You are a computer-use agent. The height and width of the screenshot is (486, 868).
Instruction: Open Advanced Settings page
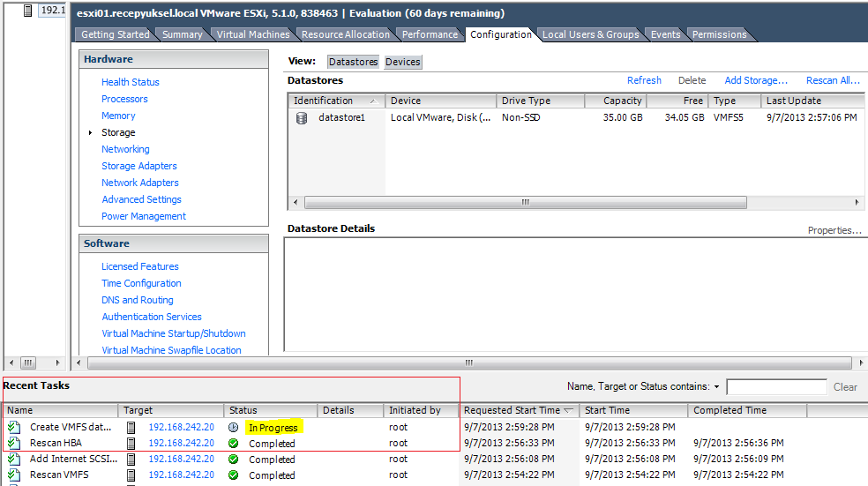142,199
